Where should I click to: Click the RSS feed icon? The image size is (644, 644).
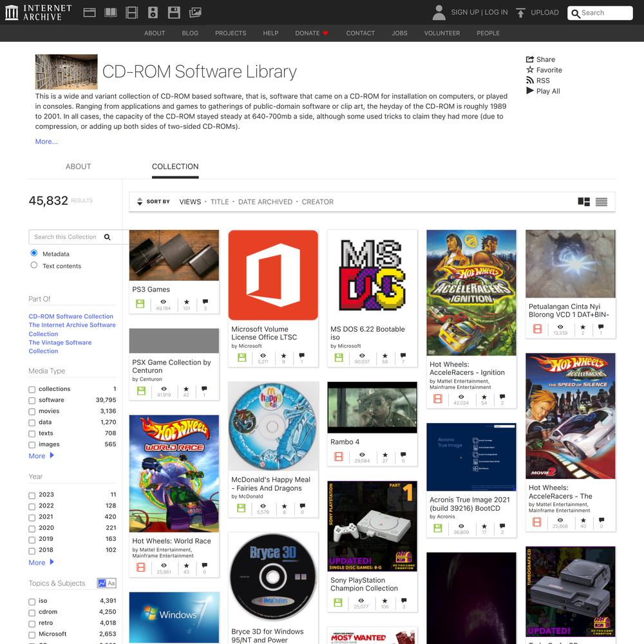click(x=530, y=80)
